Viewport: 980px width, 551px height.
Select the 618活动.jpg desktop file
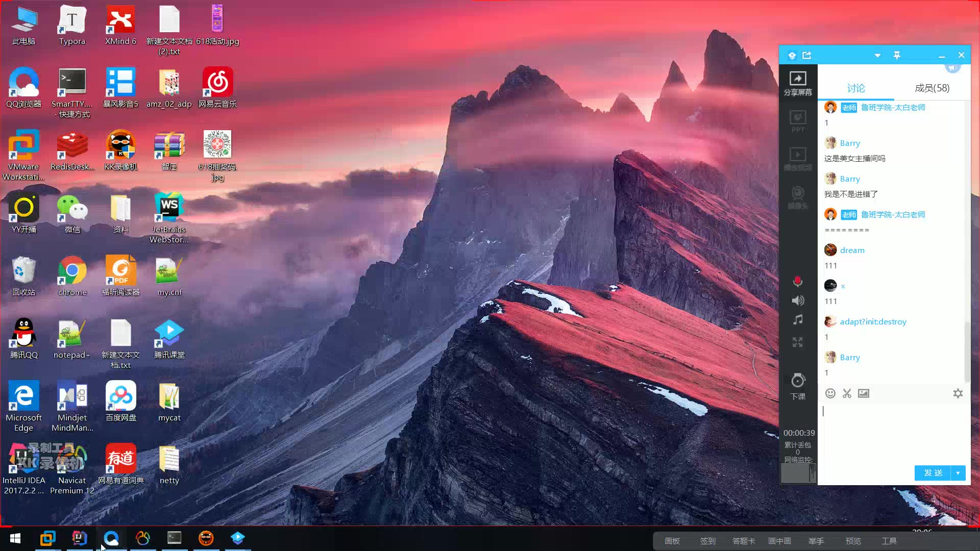(x=217, y=26)
